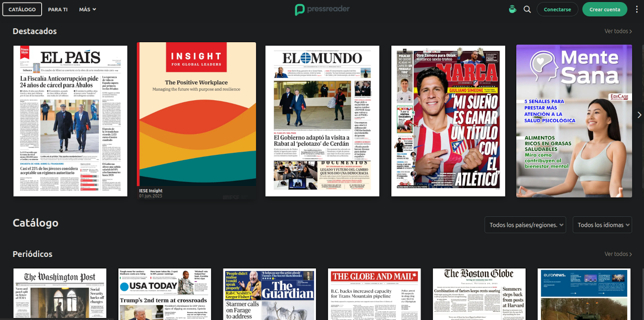Open 'Ver todos' in the Periódicos section
Screen dimensions: 644x320
click(x=617, y=254)
